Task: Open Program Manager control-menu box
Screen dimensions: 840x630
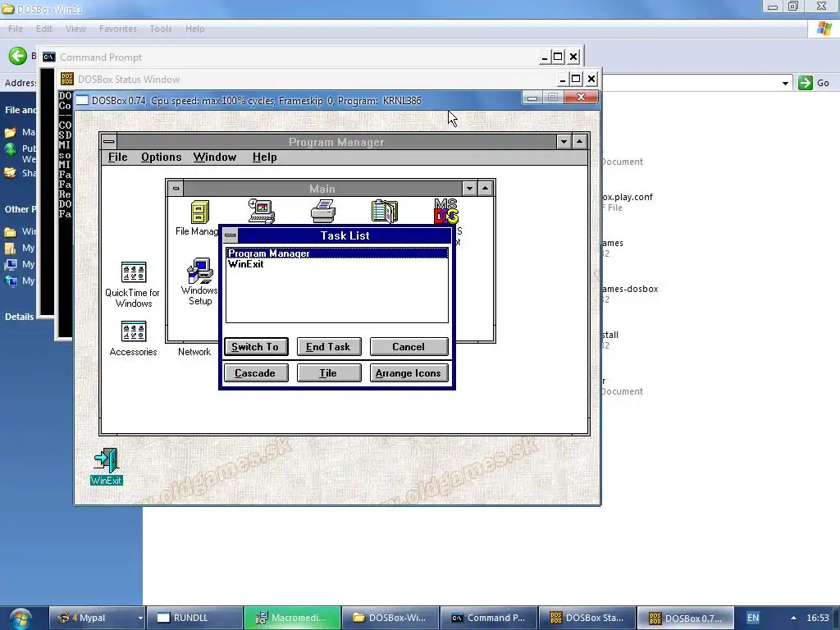Action: point(109,142)
